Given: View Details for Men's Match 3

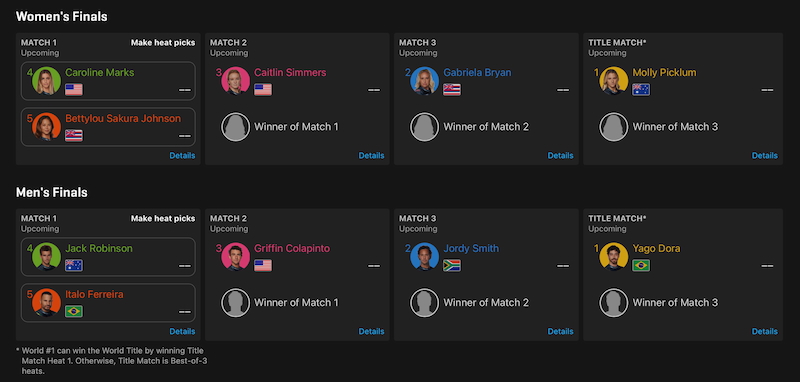Looking at the screenshot, I should point(561,332).
